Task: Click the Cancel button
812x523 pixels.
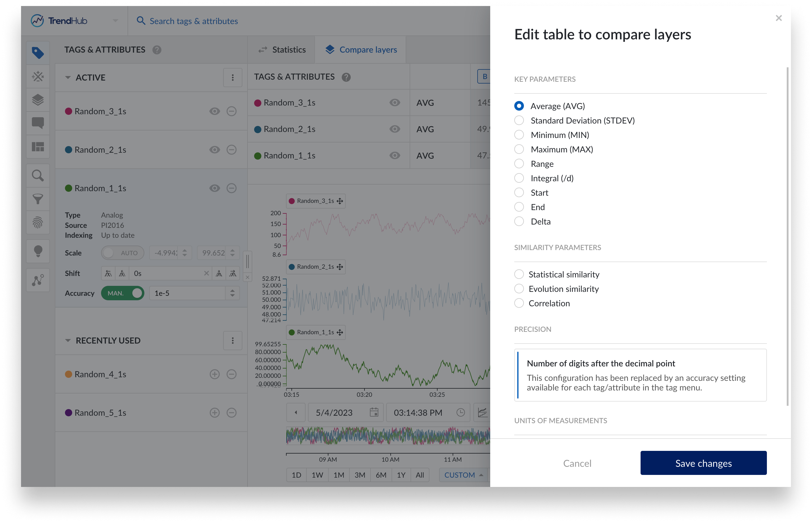Action: 577,463
